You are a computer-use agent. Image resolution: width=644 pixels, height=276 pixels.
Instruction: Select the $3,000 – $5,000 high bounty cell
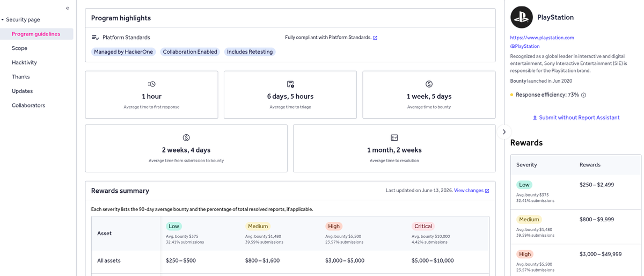coord(345,260)
